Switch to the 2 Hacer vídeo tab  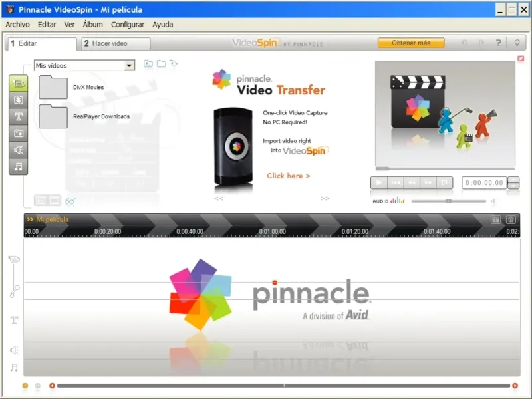(x=116, y=43)
